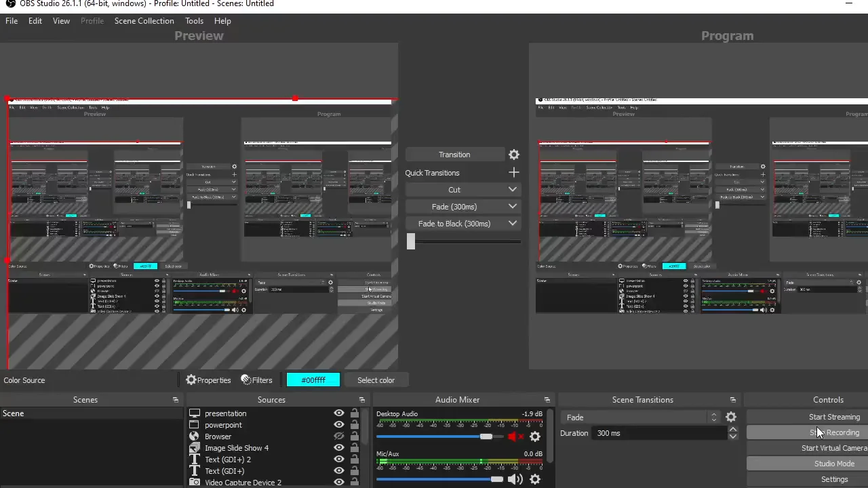868x488 pixels.
Task: Open the Scene Collection menu
Action: (x=144, y=21)
